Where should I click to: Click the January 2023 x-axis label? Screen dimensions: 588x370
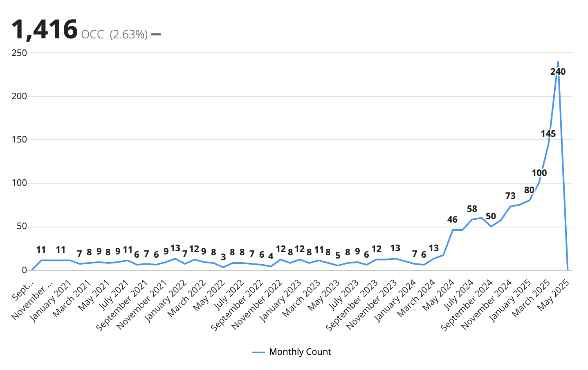click(280, 301)
